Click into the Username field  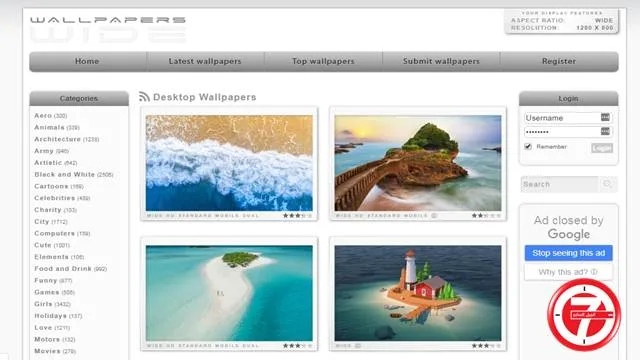[567, 118]
